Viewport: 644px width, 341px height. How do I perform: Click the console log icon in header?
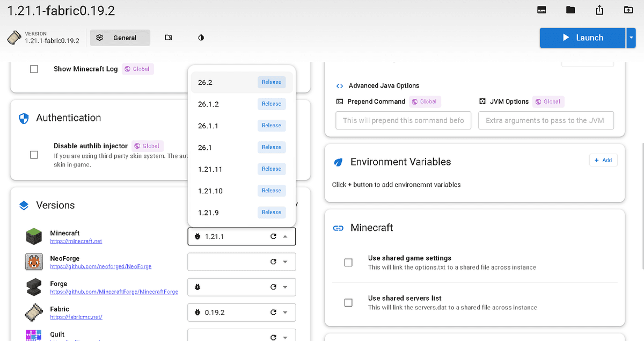(x=541, y=10)
